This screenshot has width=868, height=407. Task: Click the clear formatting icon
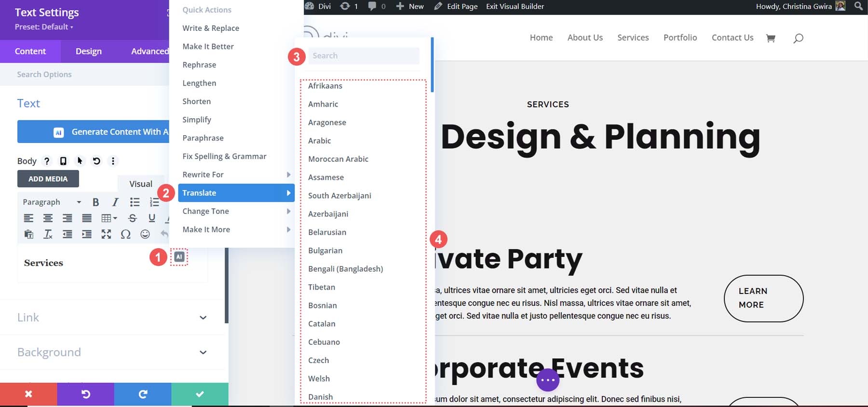(x=48, y=234)
